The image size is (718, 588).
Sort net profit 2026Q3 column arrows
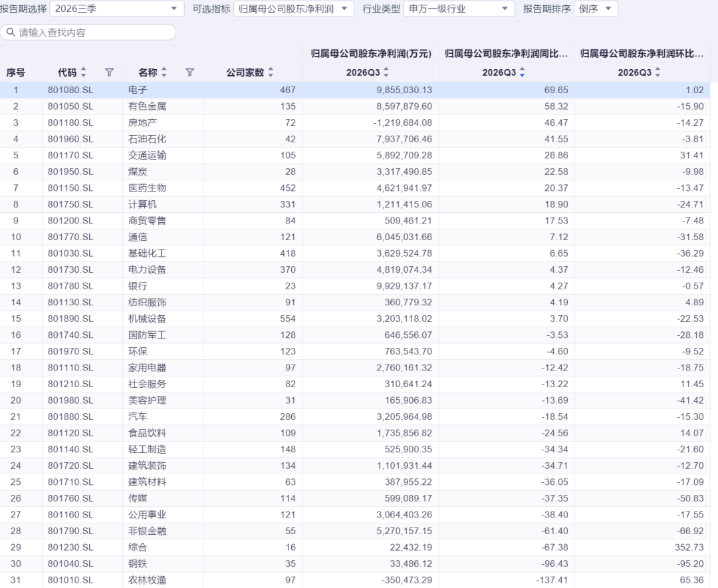tap(386, 72)
